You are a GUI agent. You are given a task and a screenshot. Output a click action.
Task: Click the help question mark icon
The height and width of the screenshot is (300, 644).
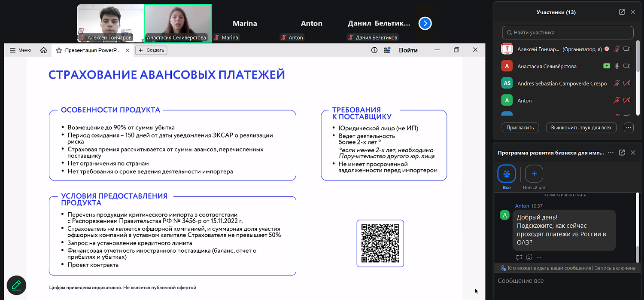[373, 50]
